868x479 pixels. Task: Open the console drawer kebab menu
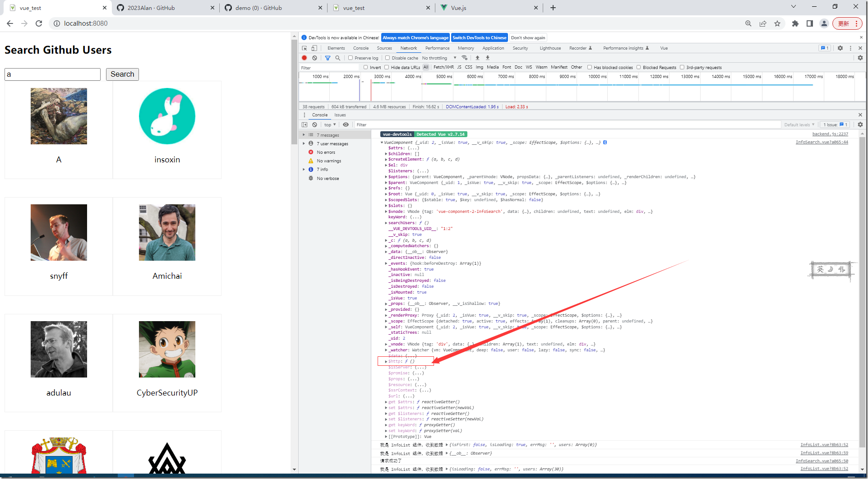pos(305,115)
